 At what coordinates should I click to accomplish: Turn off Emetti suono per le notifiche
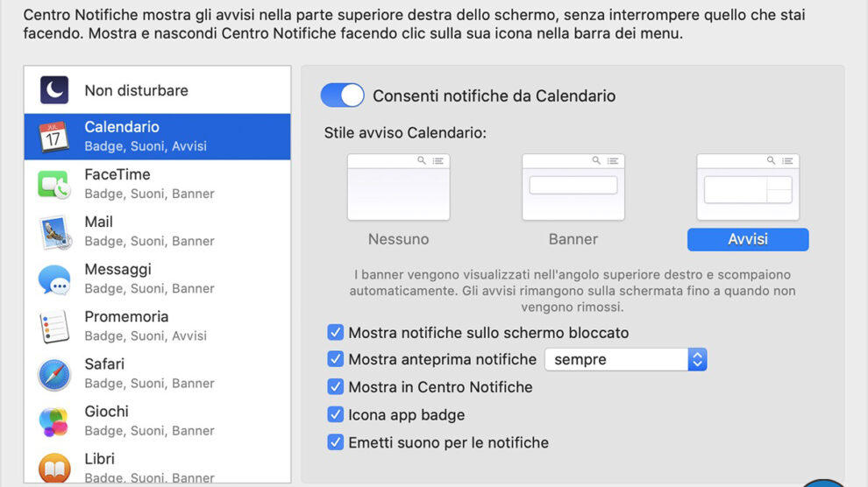tap(335, 442)
